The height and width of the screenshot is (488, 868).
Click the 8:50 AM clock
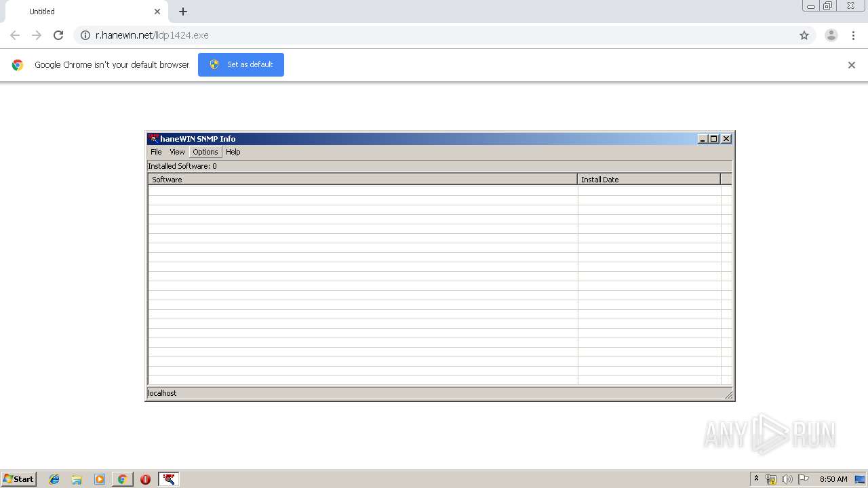tap(833, 479)
